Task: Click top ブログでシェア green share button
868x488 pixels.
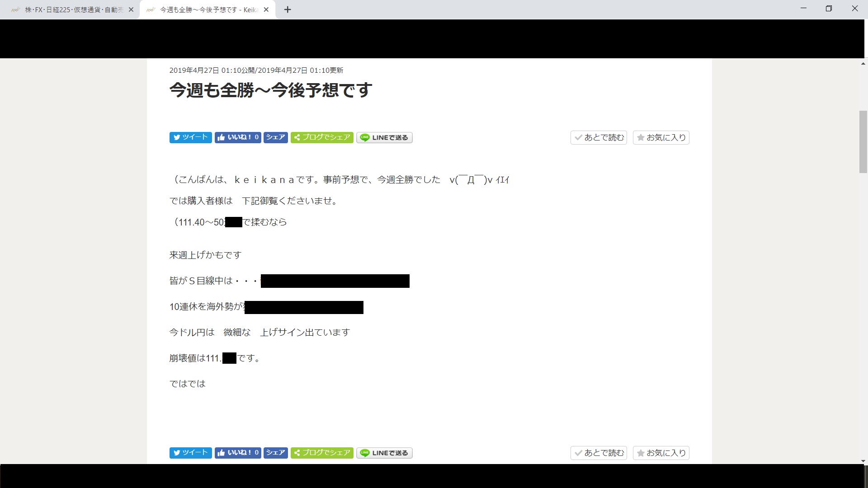Action: pos(322,137)
